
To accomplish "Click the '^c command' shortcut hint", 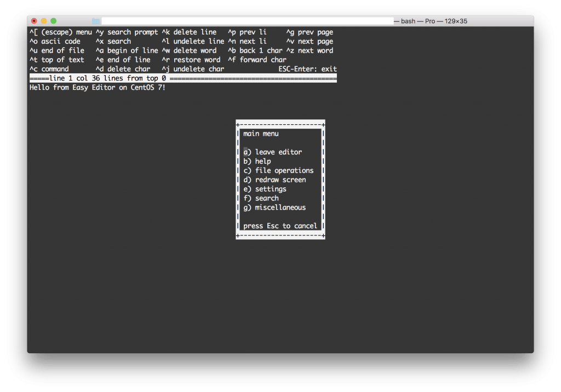I will click(49, 69).
